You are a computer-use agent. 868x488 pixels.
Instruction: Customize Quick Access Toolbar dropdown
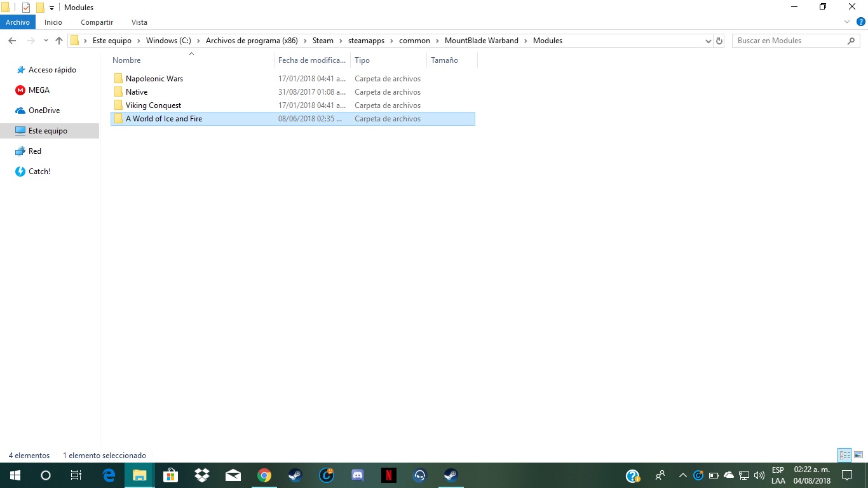click(52, 8)
